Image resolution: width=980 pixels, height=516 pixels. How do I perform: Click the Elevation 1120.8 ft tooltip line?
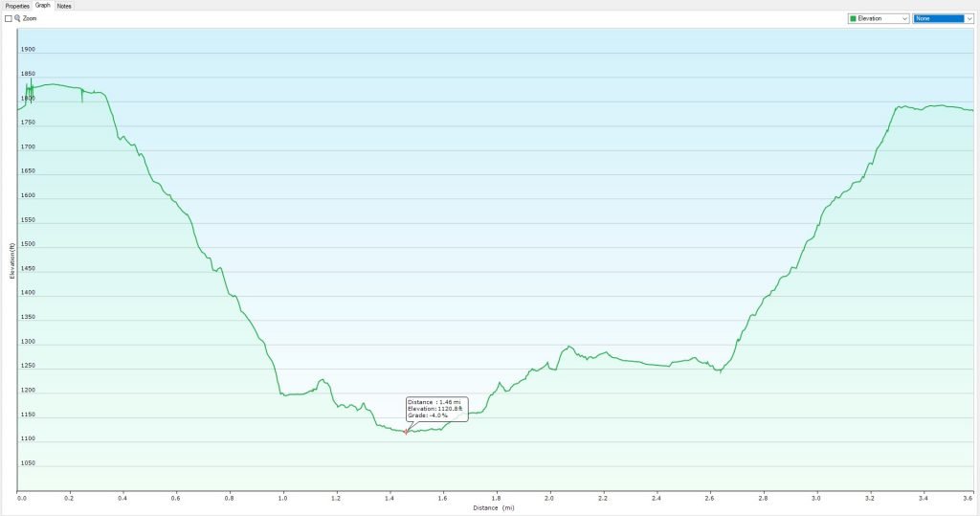click(x=435, y=409)
